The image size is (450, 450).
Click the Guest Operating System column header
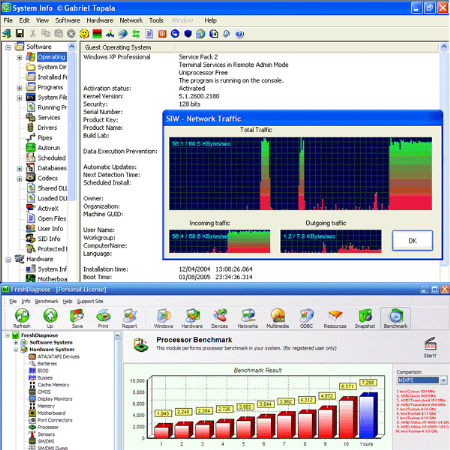pyautogui.click(x=128, y=47)
